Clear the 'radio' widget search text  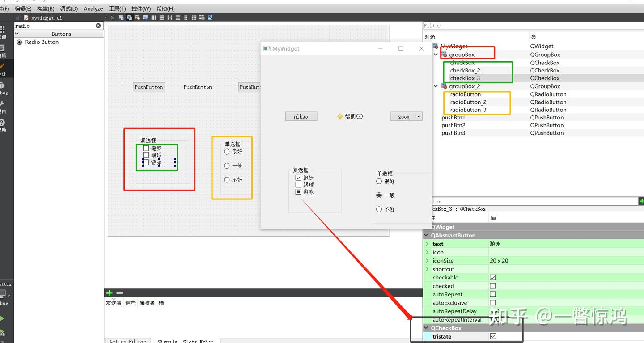[x=98, y=26]
